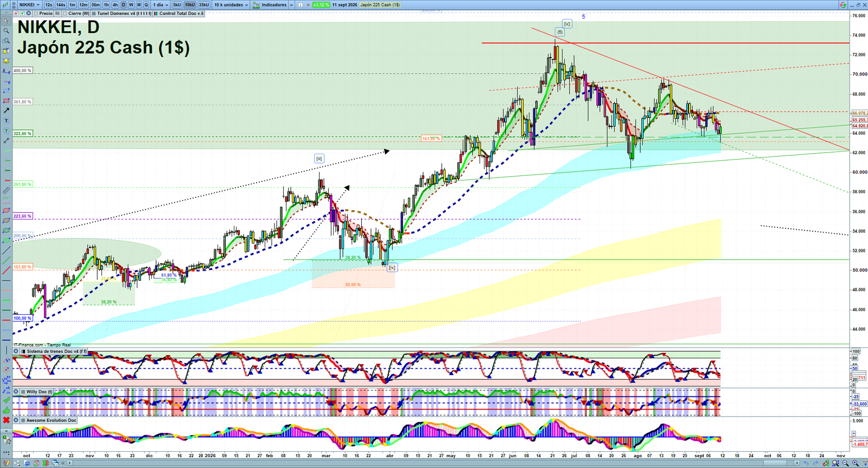The height and width of the screenshot is (468, 868).
Task: Select the green T speech-bubble note tool
Action: tap(6, 130)
